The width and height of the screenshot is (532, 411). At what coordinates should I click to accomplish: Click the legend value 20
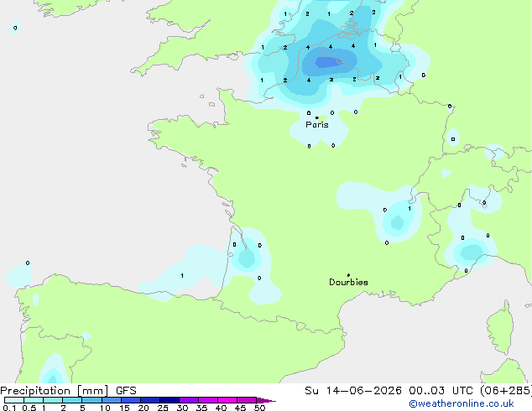click(143, 408)
